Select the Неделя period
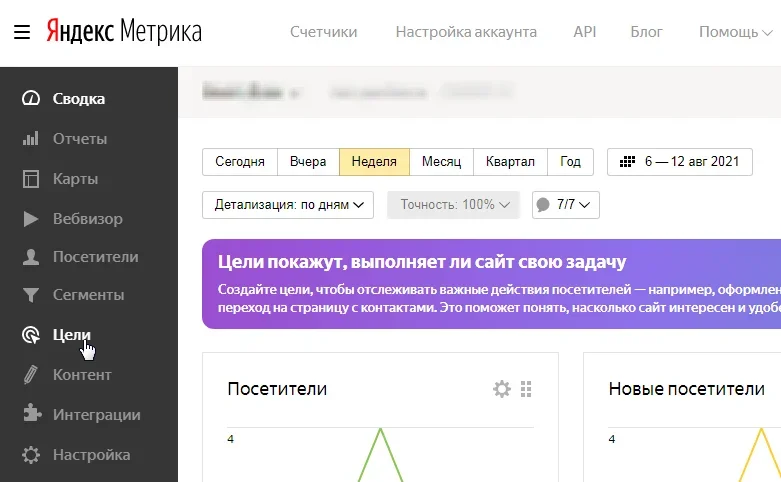This screenshot has width=781, height=482. click(x=374, y=162)
